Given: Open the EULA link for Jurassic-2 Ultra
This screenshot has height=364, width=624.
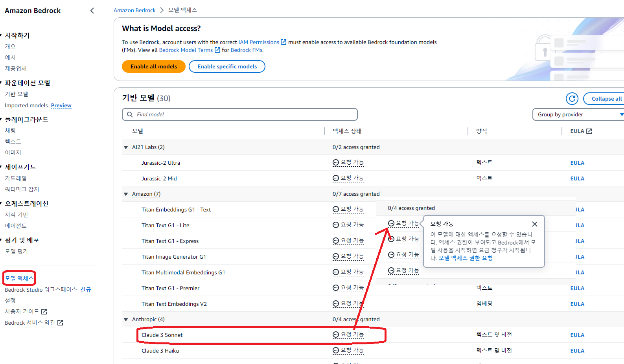Looking at the screenshot, I should coord(577,163).
